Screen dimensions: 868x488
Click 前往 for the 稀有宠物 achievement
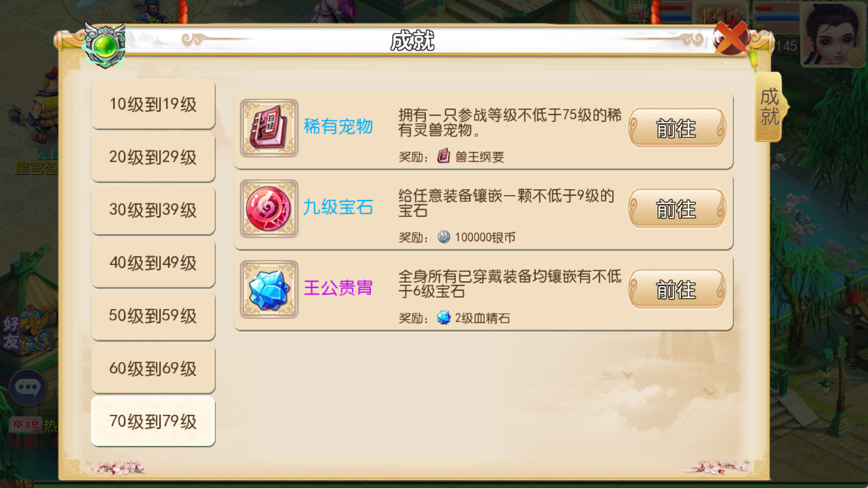coord(676,128)
